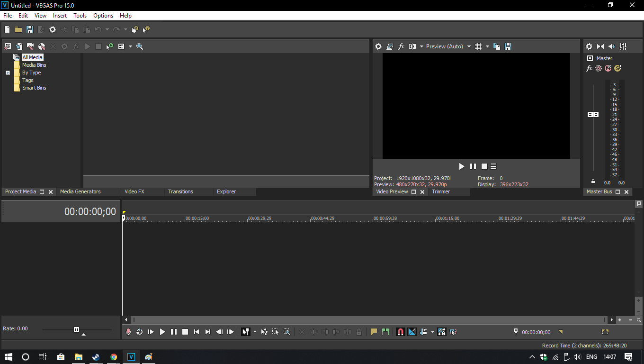
Task: Open the Record Time info via microphone record icon
Action: pos(128,332)
